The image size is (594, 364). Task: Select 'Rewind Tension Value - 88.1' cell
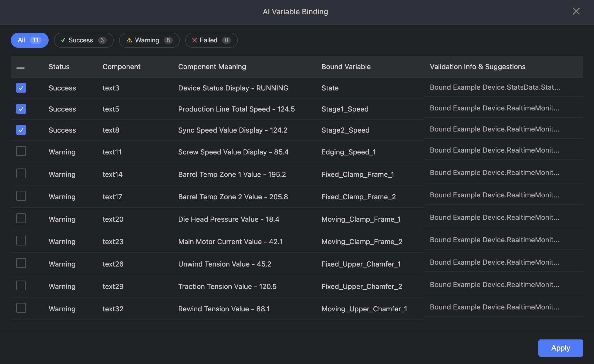coord(224,309)
